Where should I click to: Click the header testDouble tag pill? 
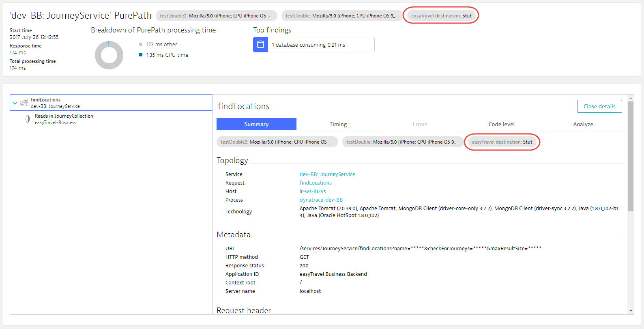(342, 16)
